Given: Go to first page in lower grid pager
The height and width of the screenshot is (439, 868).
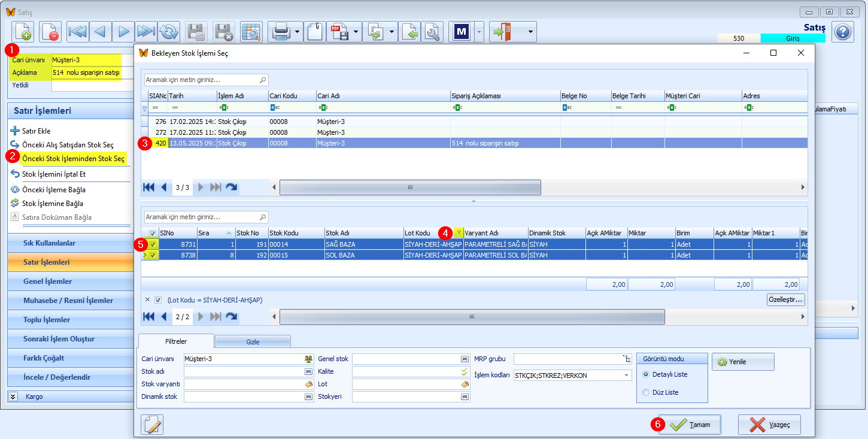Looking at the screenshot, I should 148,316.
